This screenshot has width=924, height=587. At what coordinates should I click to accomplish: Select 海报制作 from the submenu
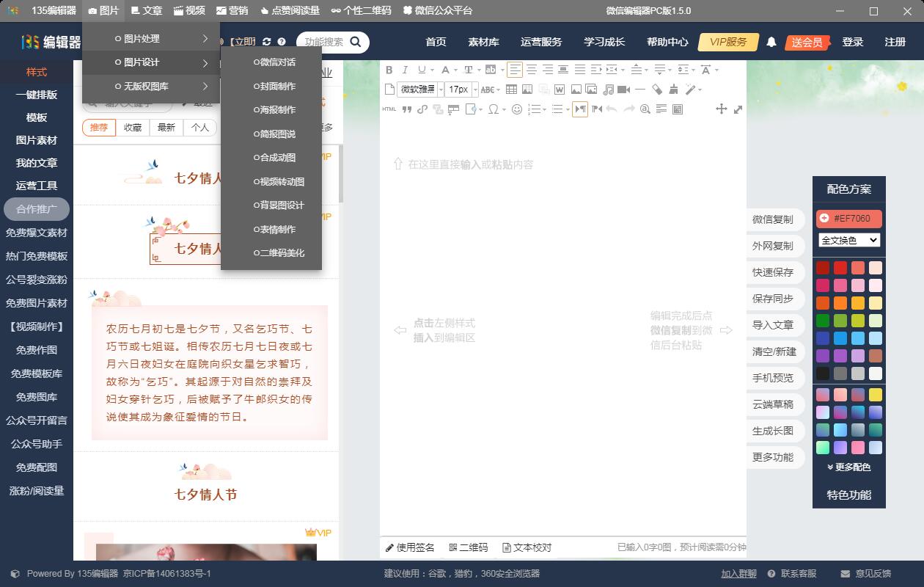[x=274, y=109]
